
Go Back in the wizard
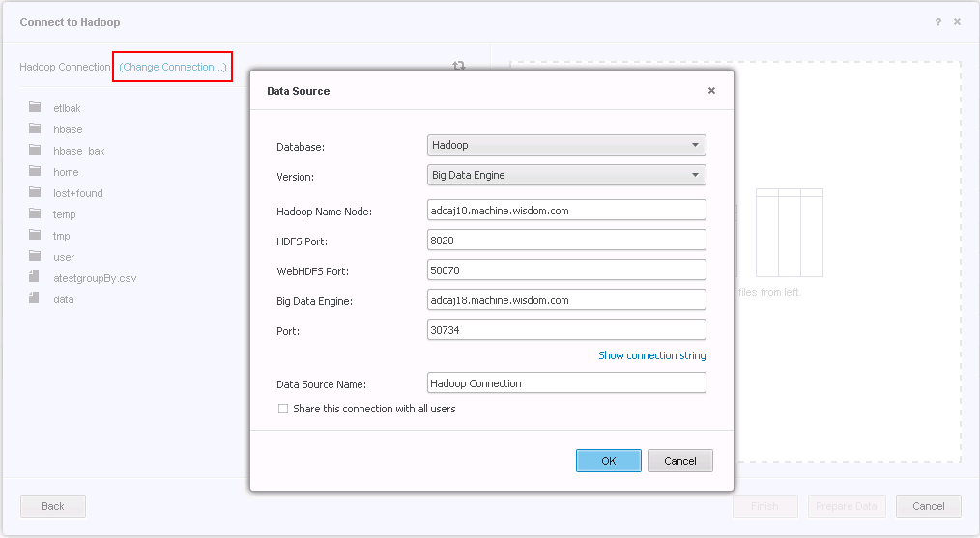tap(53, 506)
